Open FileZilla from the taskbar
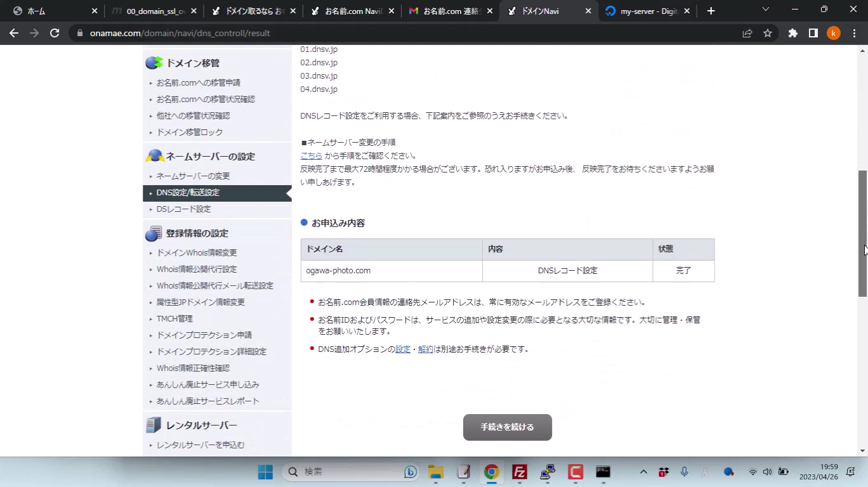Image resolution: width=868 pixels, height=487 pixels. click(x=520, y=472)
